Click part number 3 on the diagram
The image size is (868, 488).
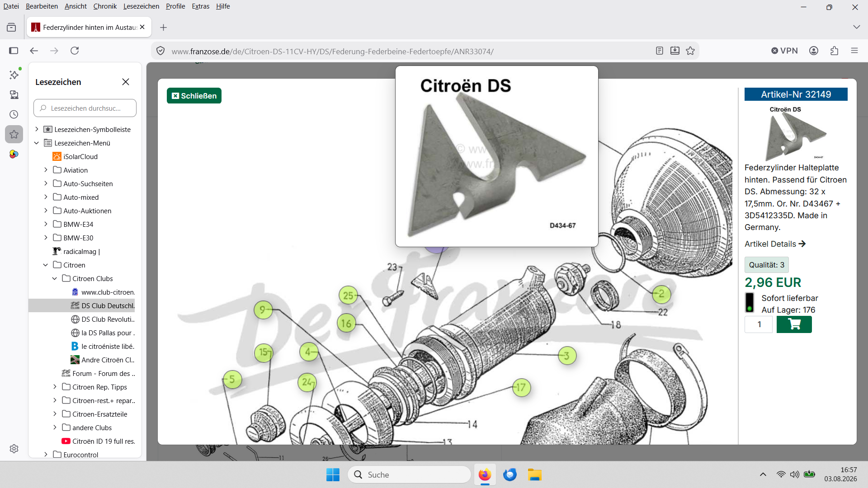pos(567,356)
